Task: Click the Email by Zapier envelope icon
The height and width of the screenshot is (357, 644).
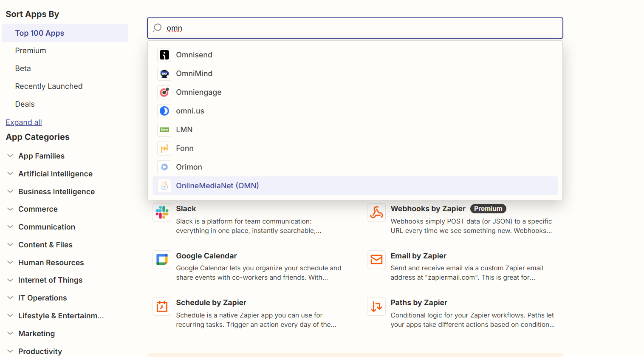Action: pyautogui.click(x=376, y=259)
